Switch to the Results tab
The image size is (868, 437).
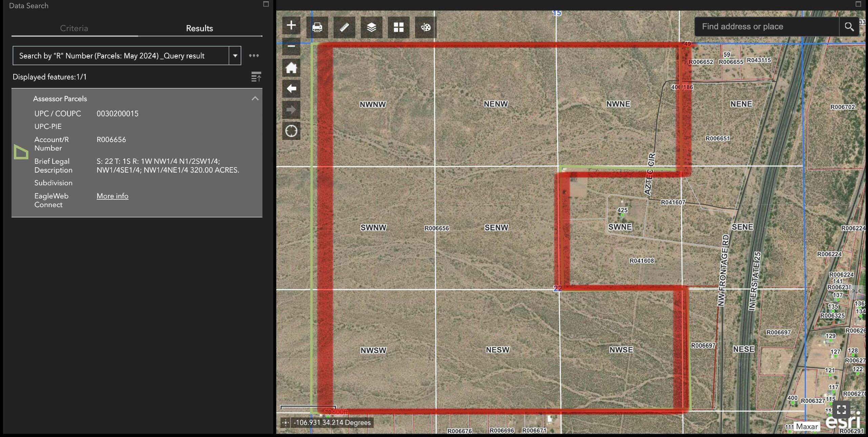[200, 28]
